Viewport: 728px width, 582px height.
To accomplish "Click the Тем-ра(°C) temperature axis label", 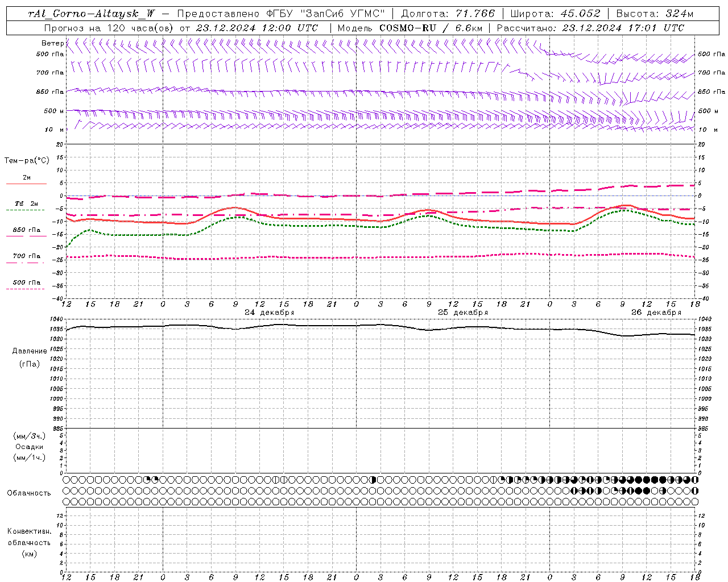I will [27, 161].
